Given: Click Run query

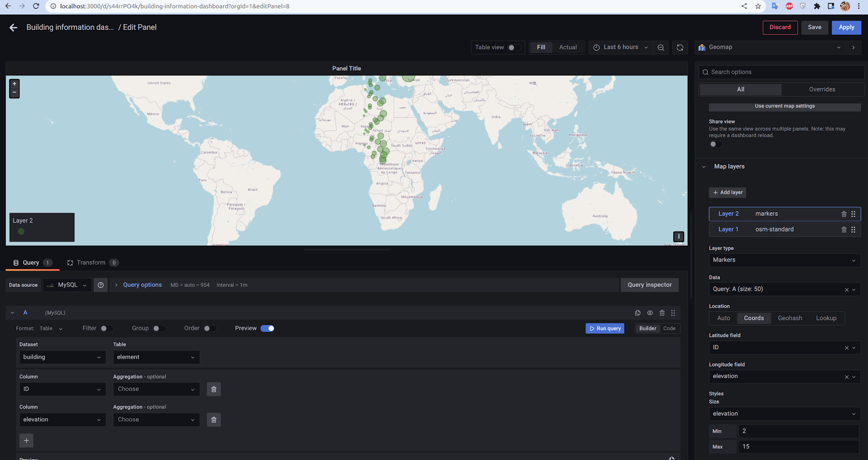Looking at the screenshot, I should tap(605, 329).
